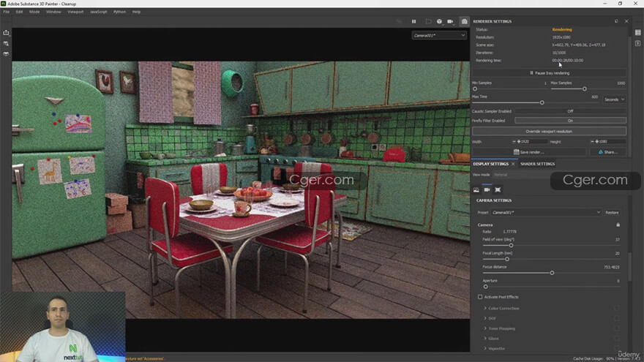
Task: Click the Focal Length slider handle
Action: click(507, 260)
